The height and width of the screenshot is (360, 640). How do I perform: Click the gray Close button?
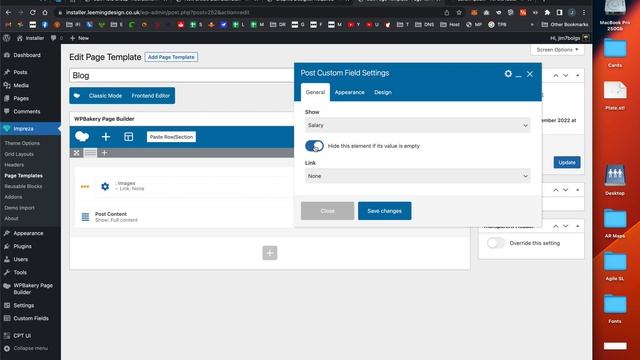tap(327, 211)
